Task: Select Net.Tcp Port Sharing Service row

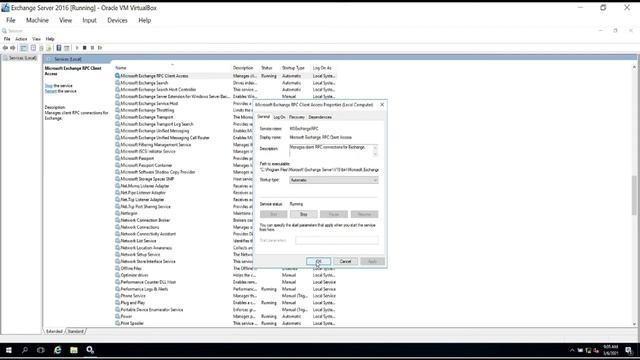Action: 184,207
